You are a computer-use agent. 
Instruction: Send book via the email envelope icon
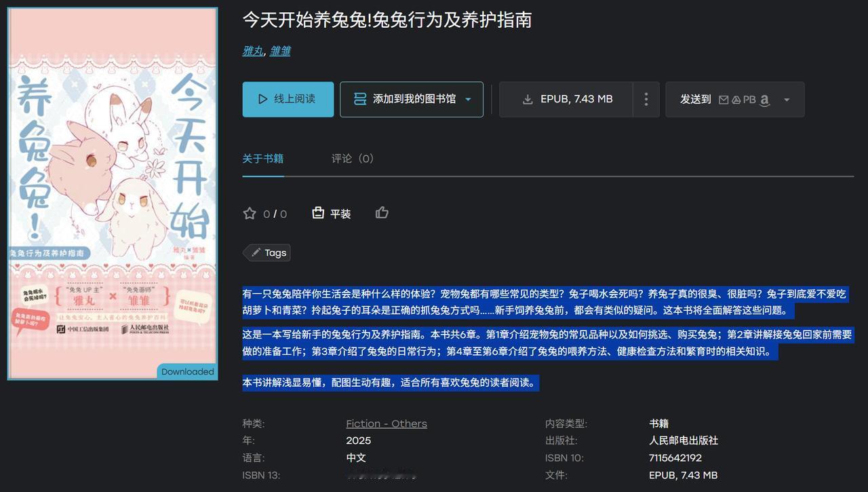click(x=724, y=100)
